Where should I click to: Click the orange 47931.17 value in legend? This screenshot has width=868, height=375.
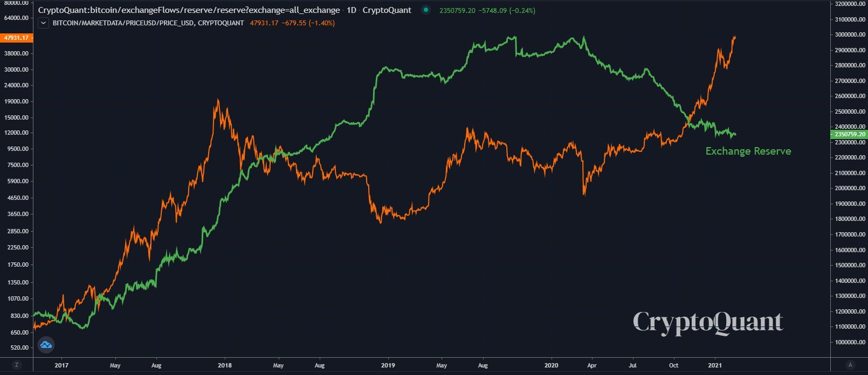[264, 23]
